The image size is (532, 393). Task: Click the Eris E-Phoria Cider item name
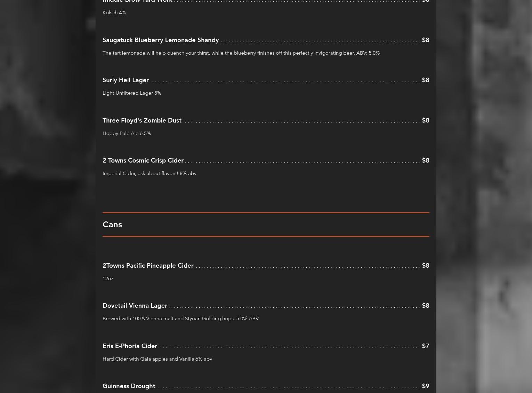pos(130,346)
